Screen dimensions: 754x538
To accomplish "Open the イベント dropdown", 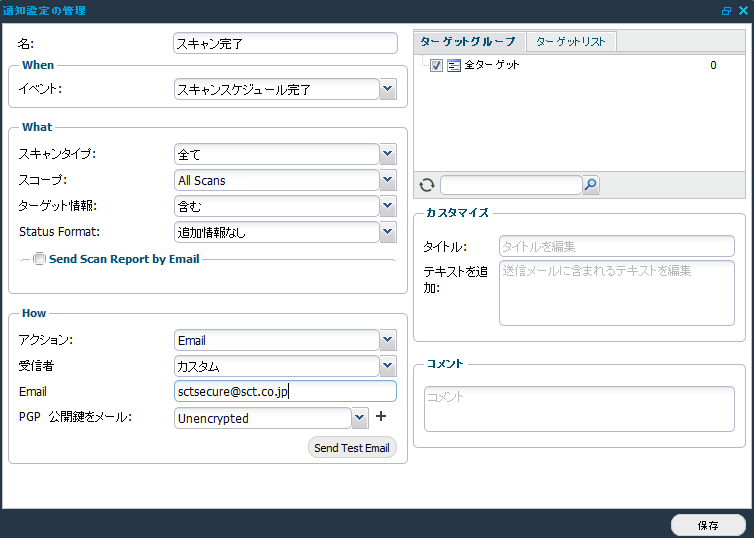I will [388, 90].
